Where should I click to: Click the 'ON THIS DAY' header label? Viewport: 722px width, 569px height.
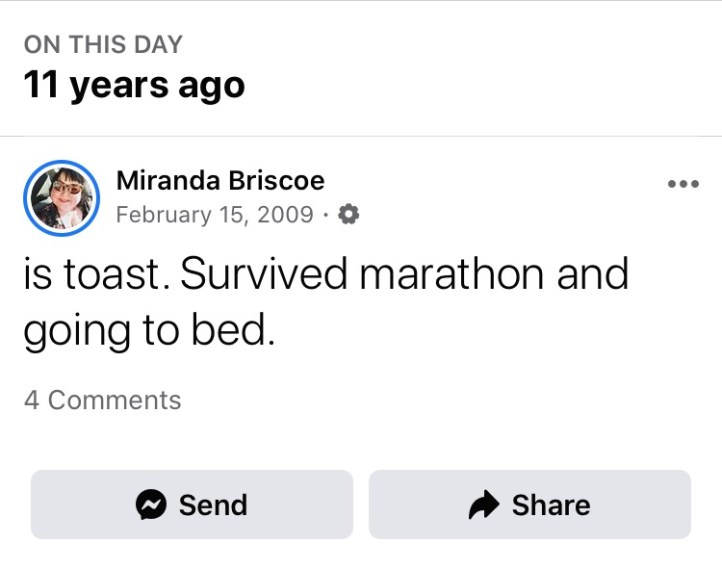(103, 44)
